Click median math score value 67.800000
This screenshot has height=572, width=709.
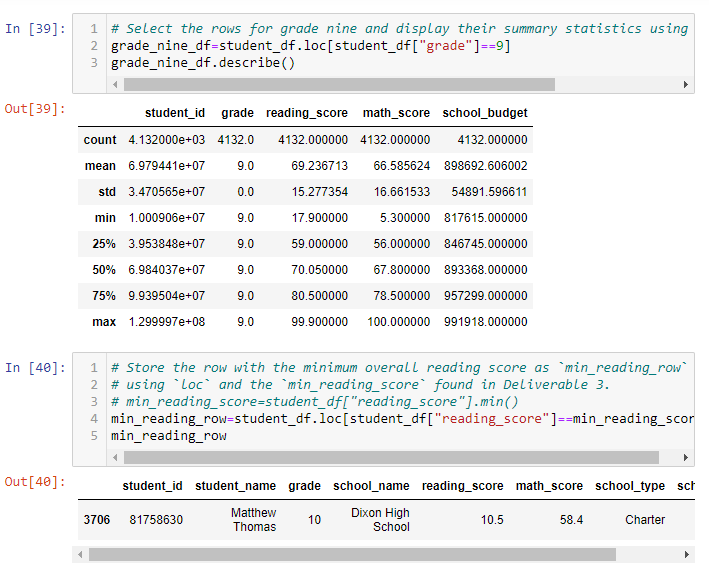point(402,270)
